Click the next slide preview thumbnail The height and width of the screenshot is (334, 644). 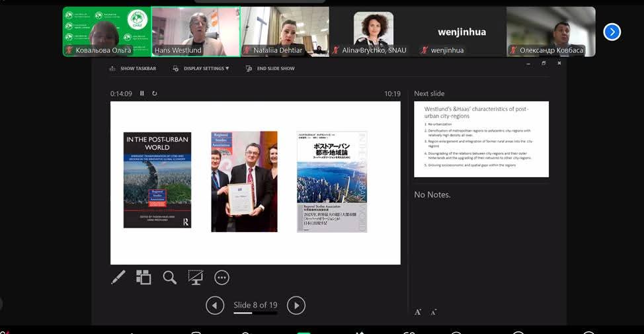click(481, 140)
